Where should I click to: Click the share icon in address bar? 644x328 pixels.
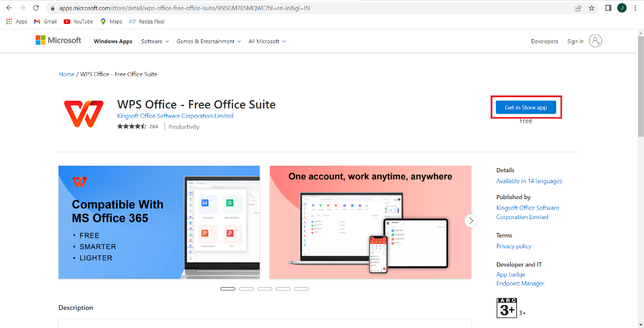pyautogui.click(x=578, y=8)
